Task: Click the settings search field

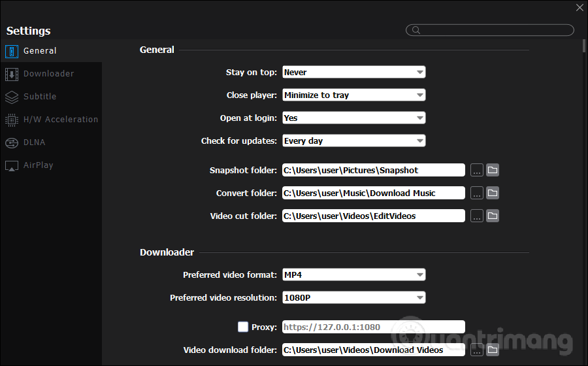Action: pos(490,30)
